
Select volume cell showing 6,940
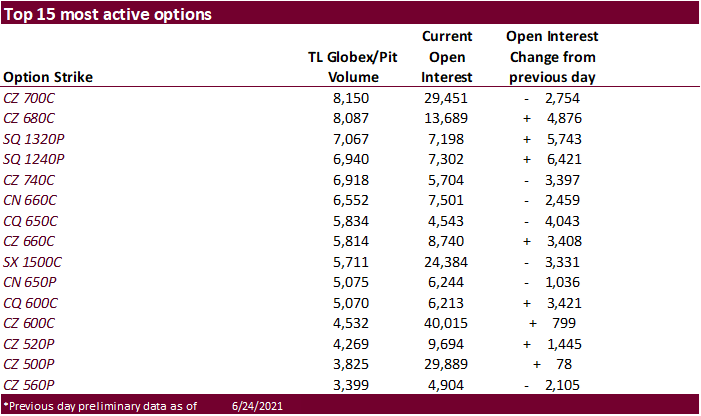coord(357,159)
